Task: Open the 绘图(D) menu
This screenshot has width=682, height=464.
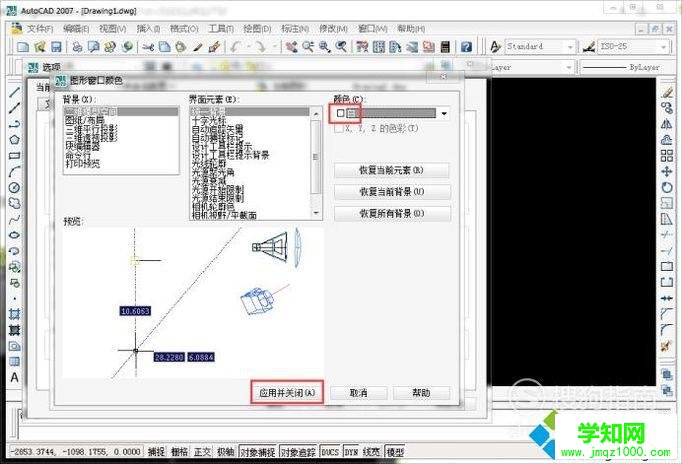Action: (257, 29)
